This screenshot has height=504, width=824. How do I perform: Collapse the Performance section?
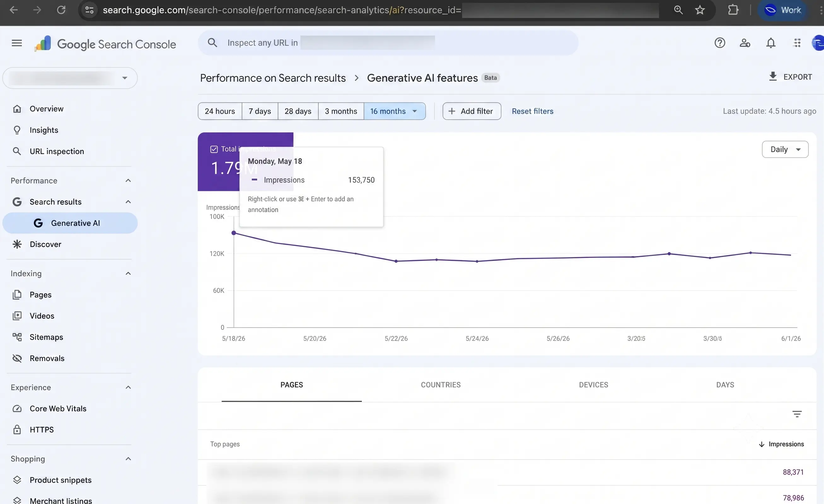coord(128,180)
